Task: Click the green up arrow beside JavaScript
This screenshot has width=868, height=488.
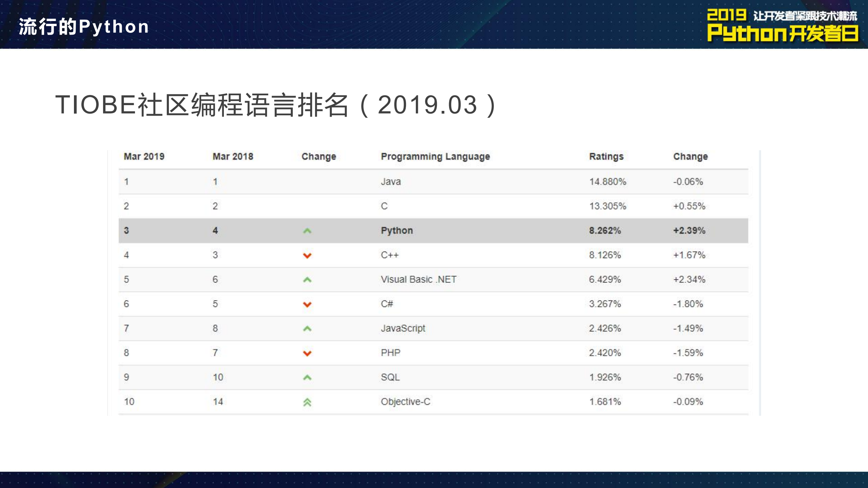Action: click(307, 328)
